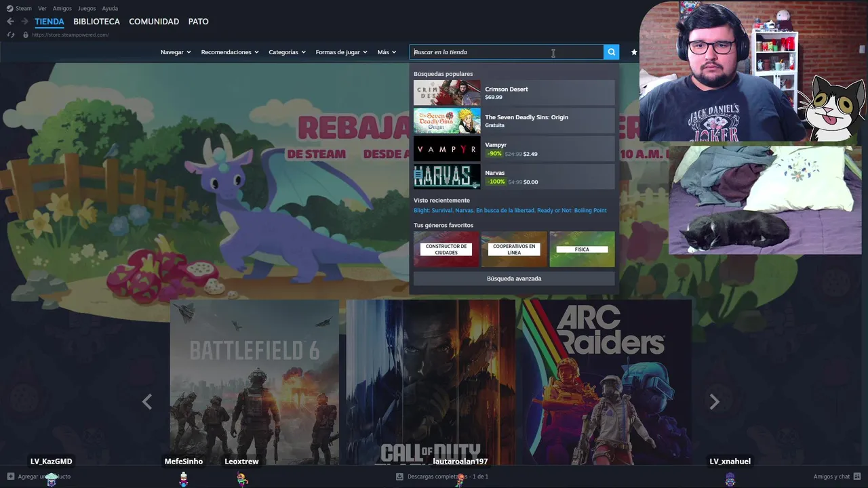
Task: Open the Juegos menu
Action: click(87, 8)
